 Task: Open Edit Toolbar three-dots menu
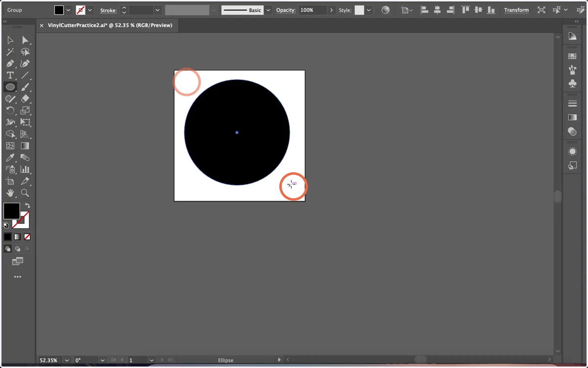pyautogui.click(x=18, y=277)
